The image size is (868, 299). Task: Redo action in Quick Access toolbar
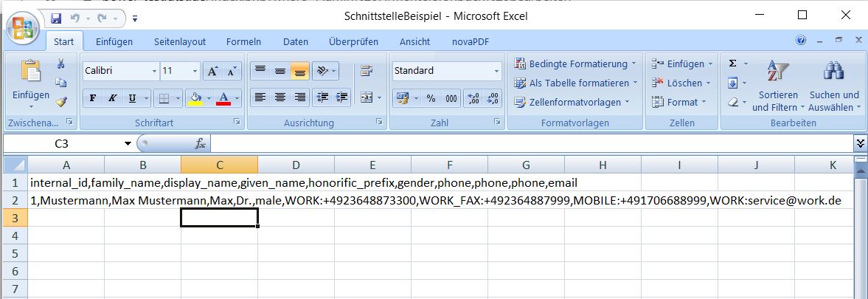click(102, 19)
